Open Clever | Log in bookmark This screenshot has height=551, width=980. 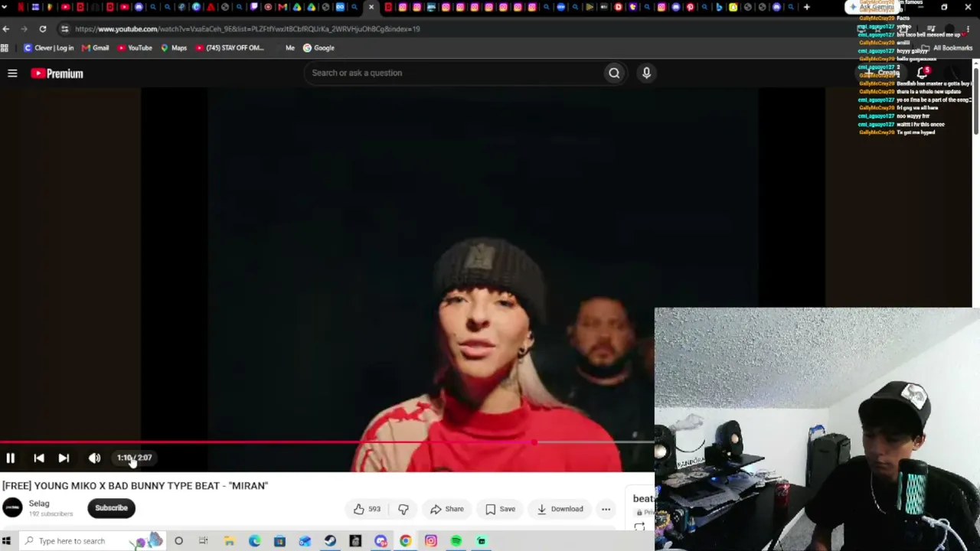[49, 47]
